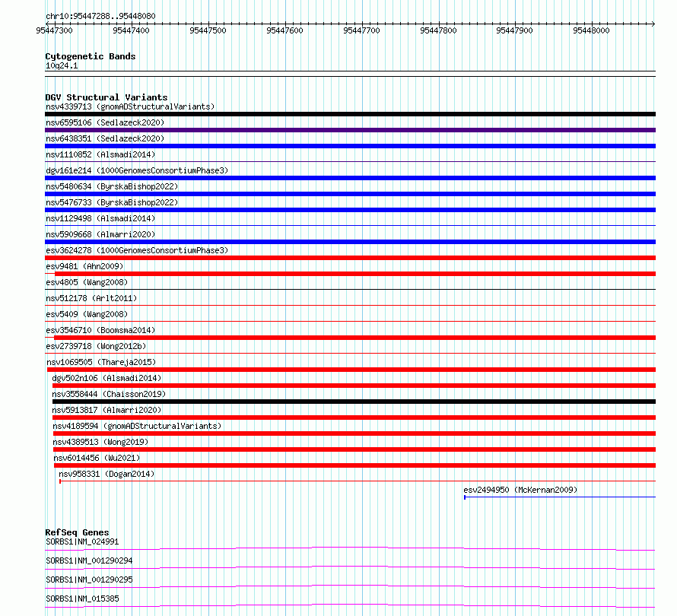Click ruler position 95447900

pos(514,30)
